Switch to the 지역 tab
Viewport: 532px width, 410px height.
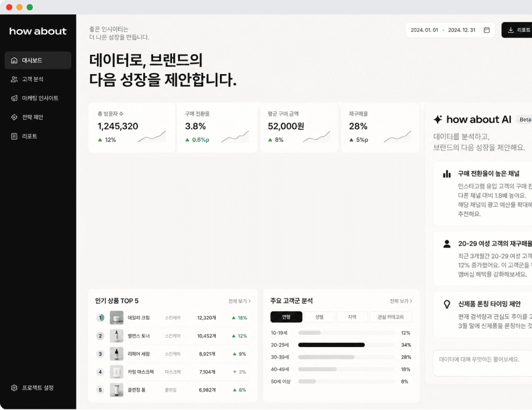[x=352, y=317]
